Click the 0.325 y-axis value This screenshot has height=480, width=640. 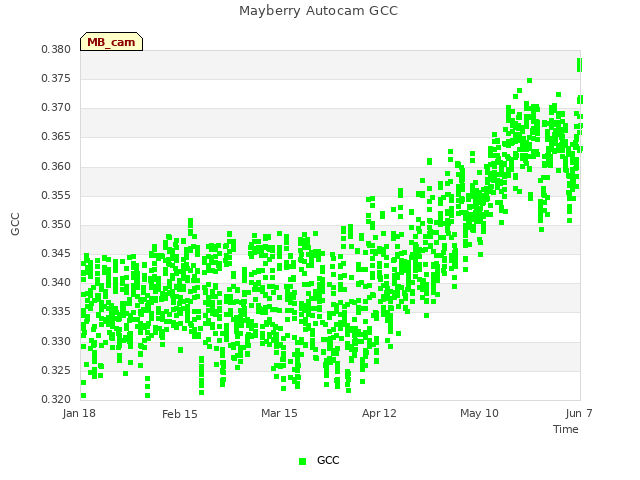56,371
